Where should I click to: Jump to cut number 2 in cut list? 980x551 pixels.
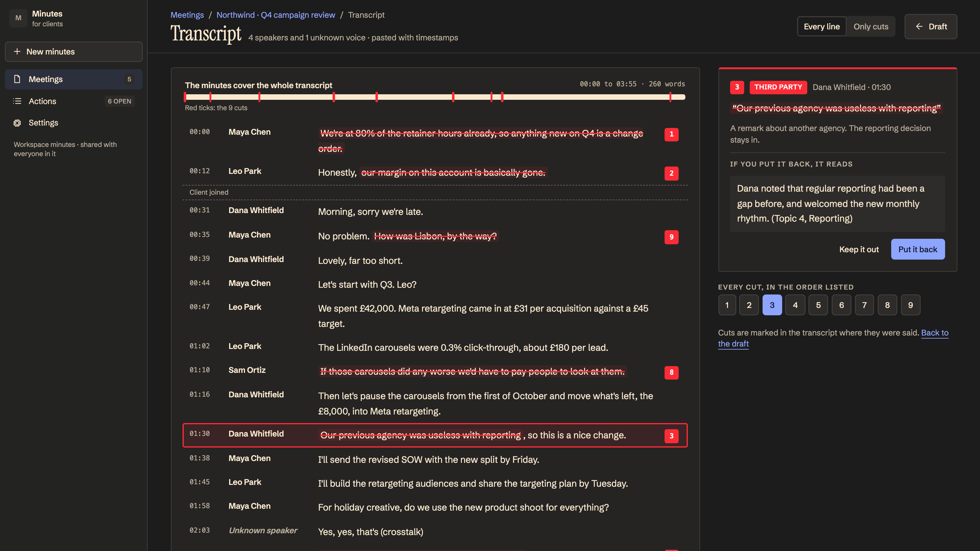pyautogui.click(x=749, y=305)
